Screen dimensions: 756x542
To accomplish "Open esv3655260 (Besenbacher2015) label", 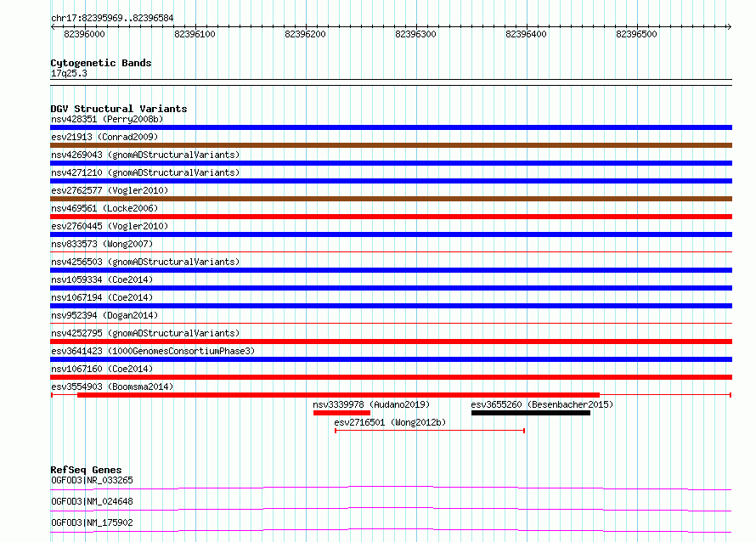I will (542, 404).
